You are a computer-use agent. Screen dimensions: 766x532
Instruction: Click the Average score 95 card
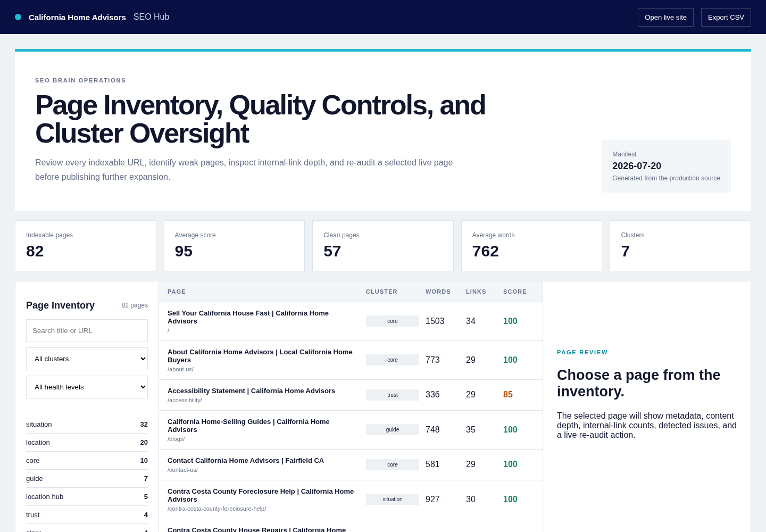click(x=234, y=246)
